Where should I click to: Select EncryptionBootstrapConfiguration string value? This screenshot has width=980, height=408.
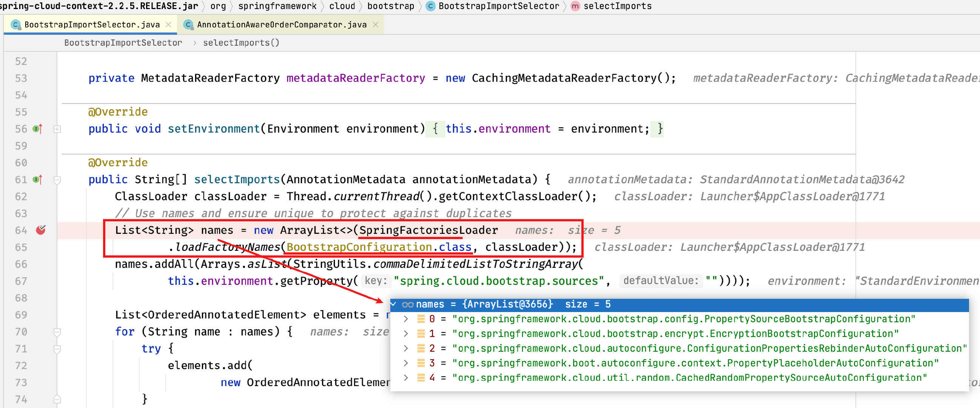pyautogui.click(x=675, y=334)
